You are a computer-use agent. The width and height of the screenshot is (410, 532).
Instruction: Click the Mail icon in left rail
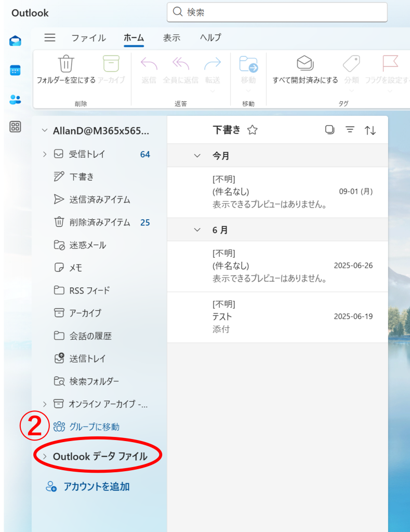[16, 42]
